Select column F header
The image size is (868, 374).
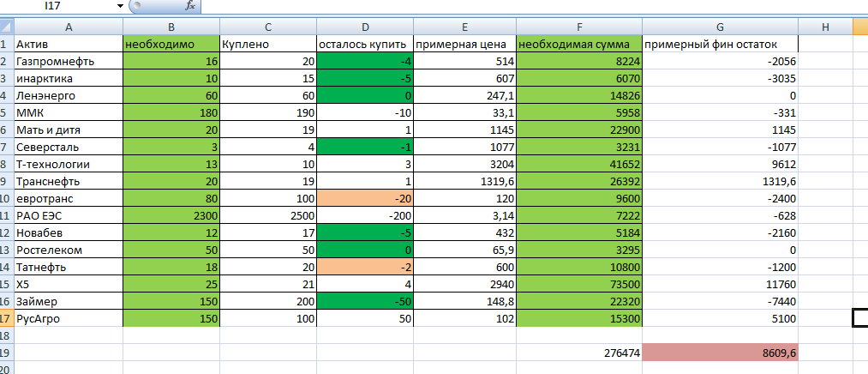(x=579, y=27)
